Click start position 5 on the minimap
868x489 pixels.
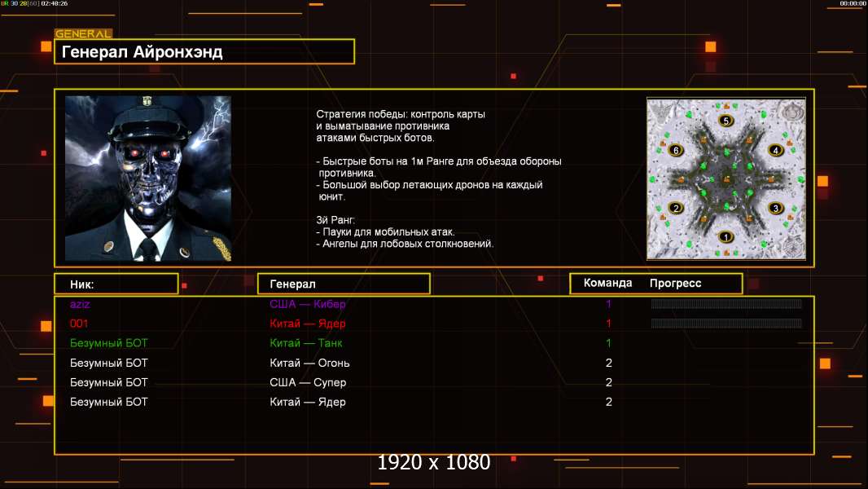coord(726,121)
